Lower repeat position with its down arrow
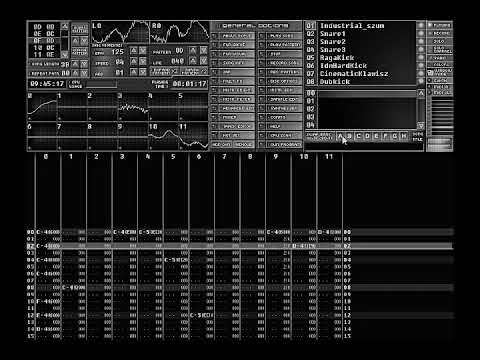 [x=84, y=73]
